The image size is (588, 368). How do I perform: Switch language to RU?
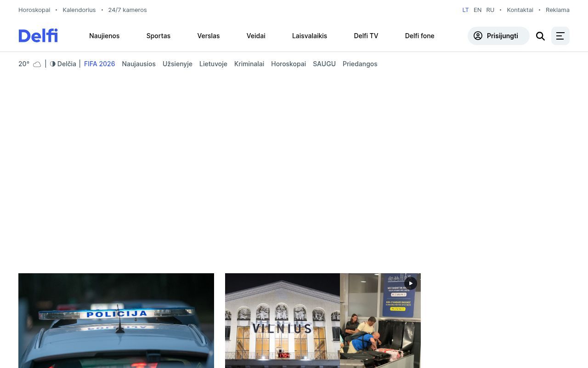point(490,10)
